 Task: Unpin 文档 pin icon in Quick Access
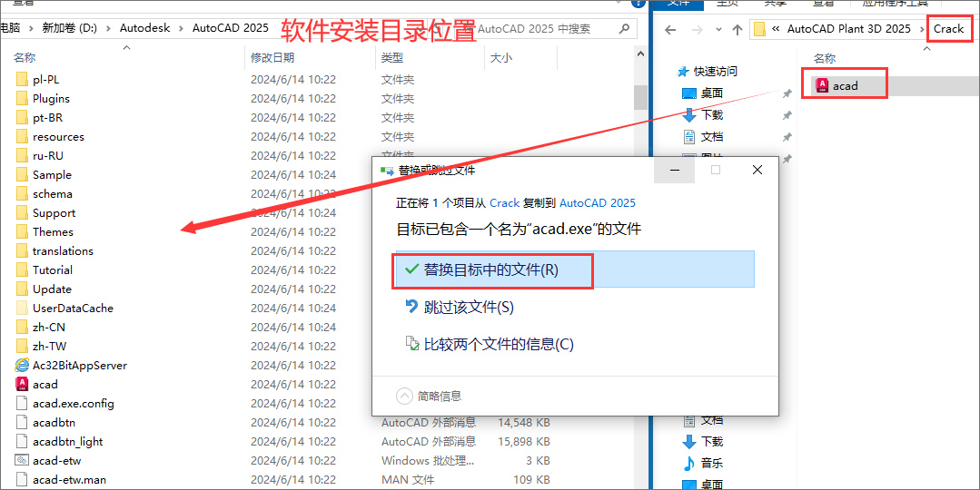(787, 137)
